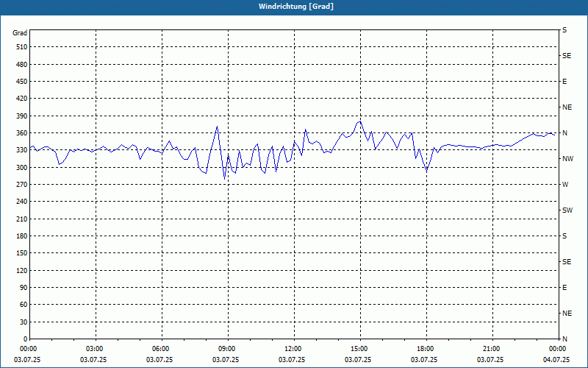Select the 09:00 time label
Image resolution: width=588 pixels, height=368 pixels.
(x=227, y=349)
